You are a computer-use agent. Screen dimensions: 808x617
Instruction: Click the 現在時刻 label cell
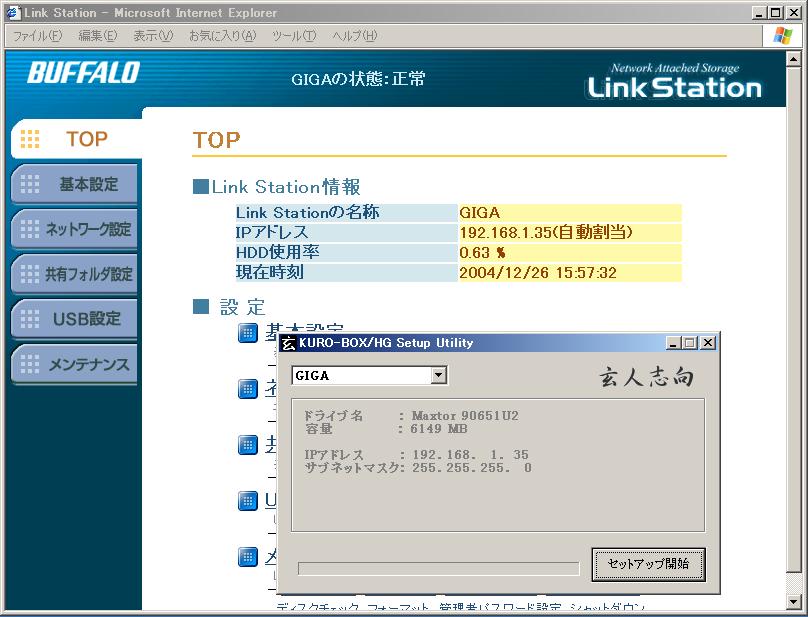346,273
